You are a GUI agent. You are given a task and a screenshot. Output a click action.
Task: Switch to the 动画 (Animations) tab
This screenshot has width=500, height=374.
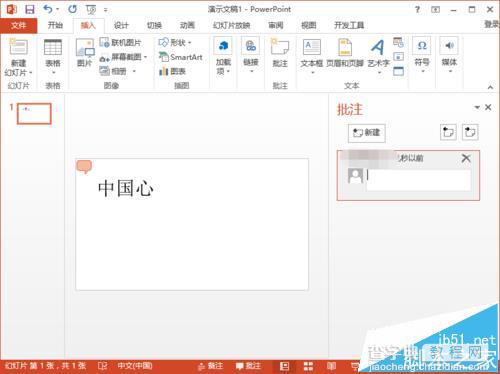coord(187,25)
